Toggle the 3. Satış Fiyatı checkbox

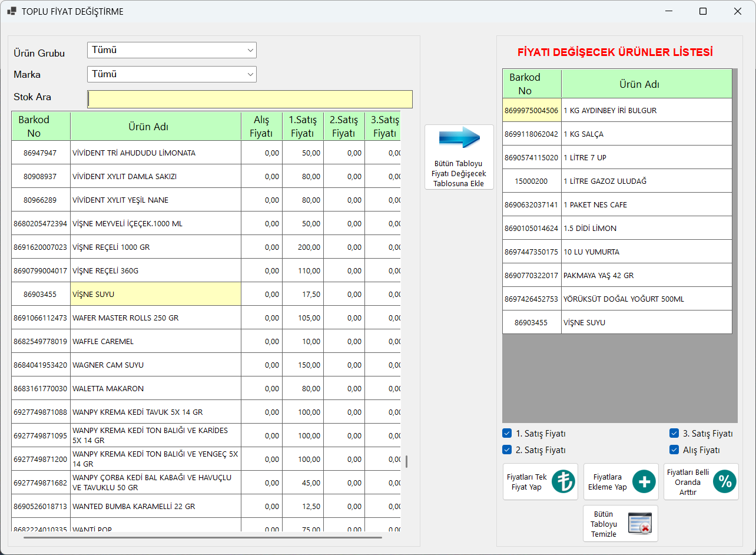click(x=674, y=433)
